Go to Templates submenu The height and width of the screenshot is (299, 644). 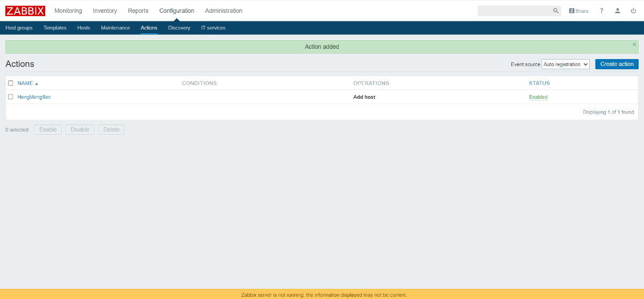(55, 28)
